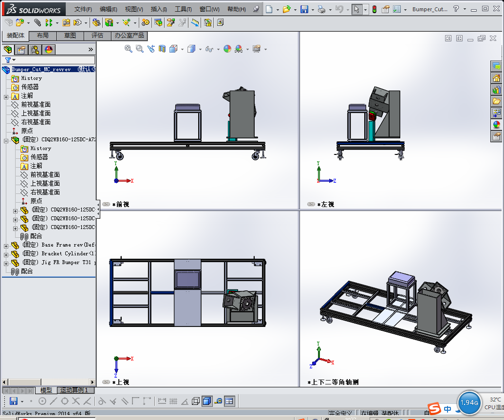This screenshot has height=420, width=504.
Task: Click the New document icon
Action: [269, 9]
